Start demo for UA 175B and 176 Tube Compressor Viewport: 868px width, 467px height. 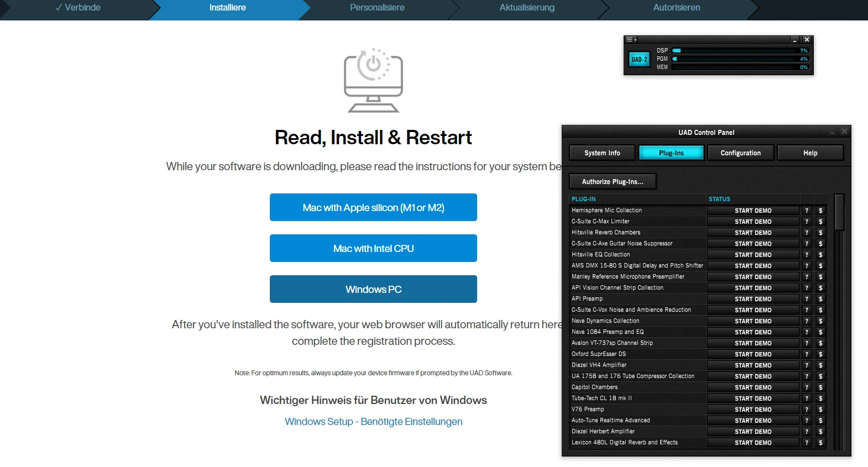click(753, 376)
